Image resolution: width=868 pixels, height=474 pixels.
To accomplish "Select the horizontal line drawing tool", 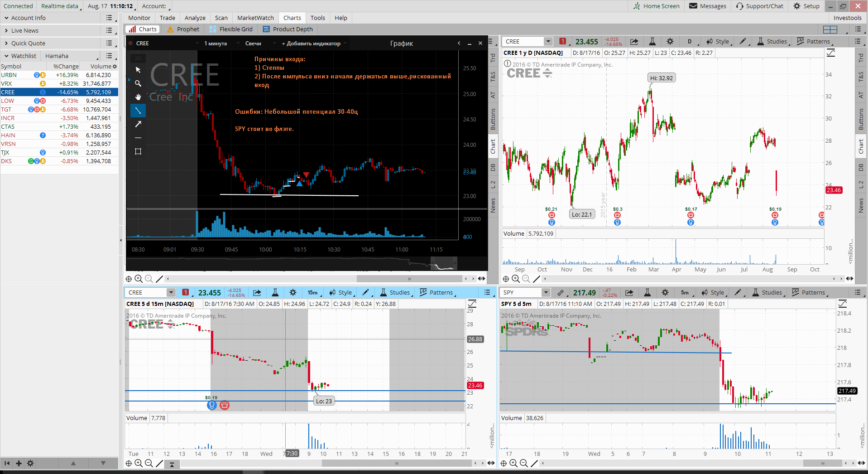I will click(138, 138).
